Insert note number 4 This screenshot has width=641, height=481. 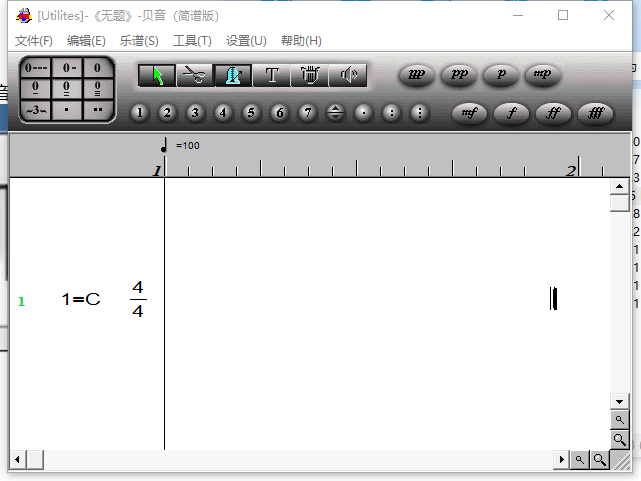point(223,113)
